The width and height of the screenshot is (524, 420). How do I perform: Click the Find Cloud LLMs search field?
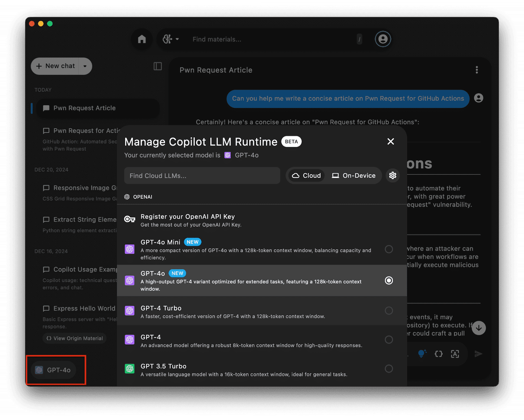(202, 176)
